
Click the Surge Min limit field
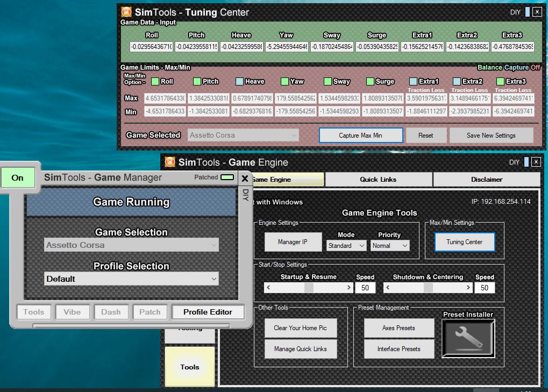pos(383,112)
